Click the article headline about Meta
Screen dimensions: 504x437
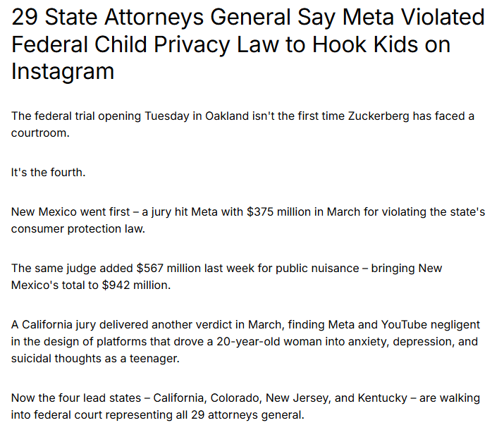(x=248, y=44)
